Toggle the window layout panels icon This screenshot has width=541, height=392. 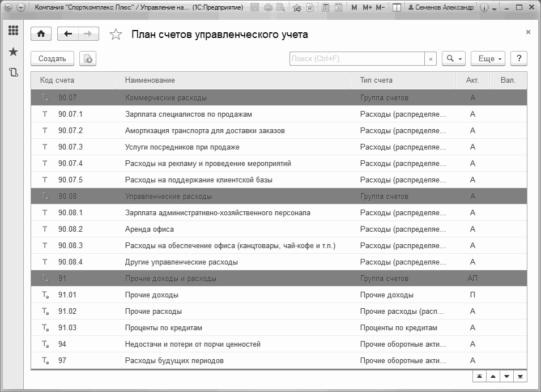tap(397, 7)
